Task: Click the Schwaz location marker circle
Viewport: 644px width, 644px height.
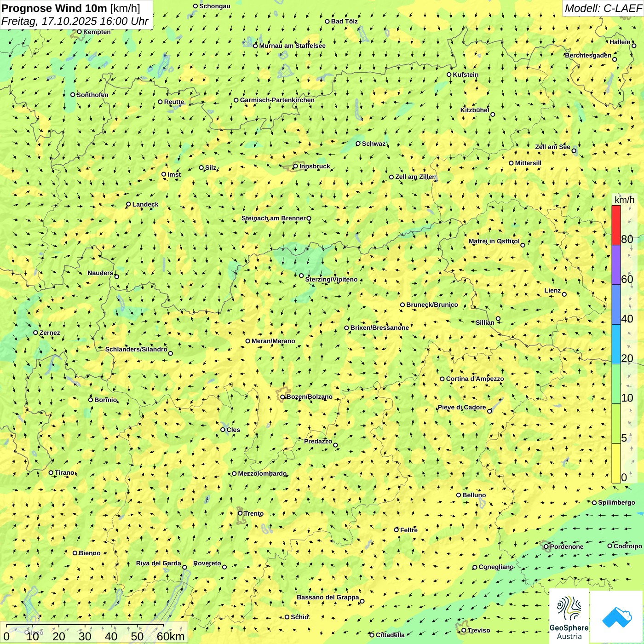Action: tap(358, 144)
